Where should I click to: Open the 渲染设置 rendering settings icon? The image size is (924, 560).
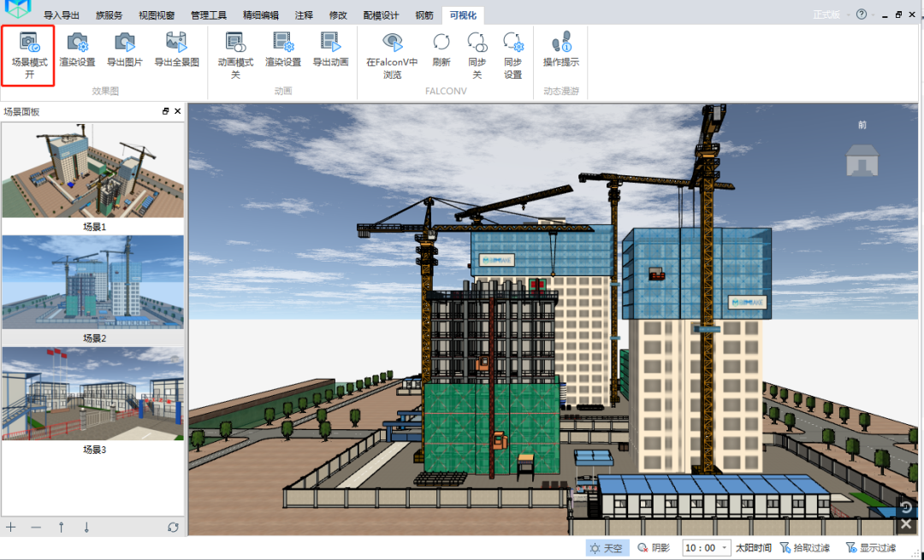point(77,53)
